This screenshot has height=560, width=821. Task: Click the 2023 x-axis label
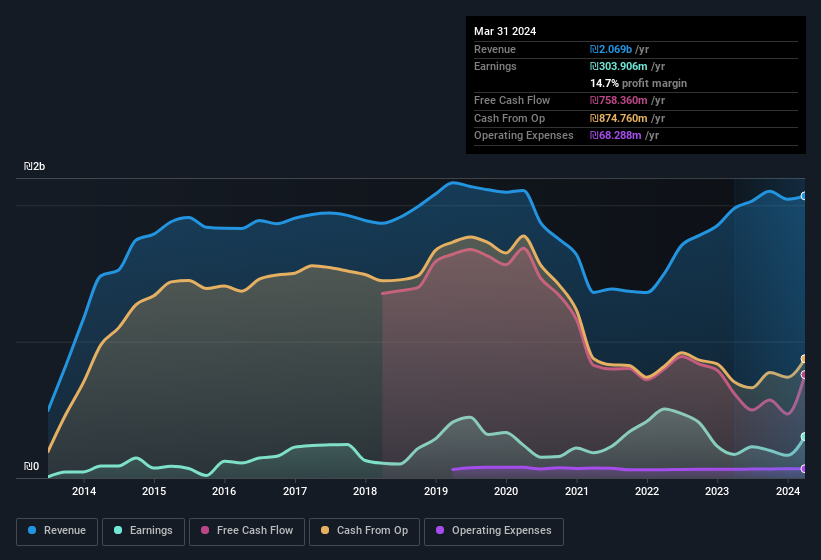click(x=717, y=491)
